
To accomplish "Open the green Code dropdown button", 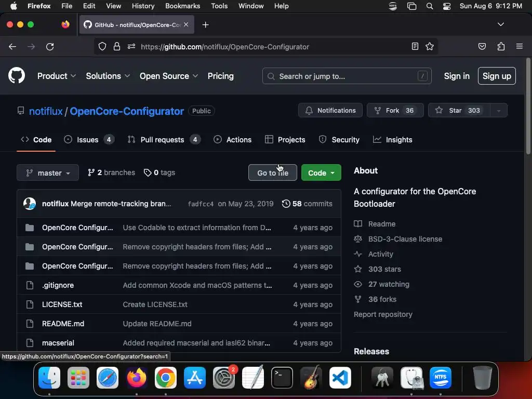I will point(321,172).
